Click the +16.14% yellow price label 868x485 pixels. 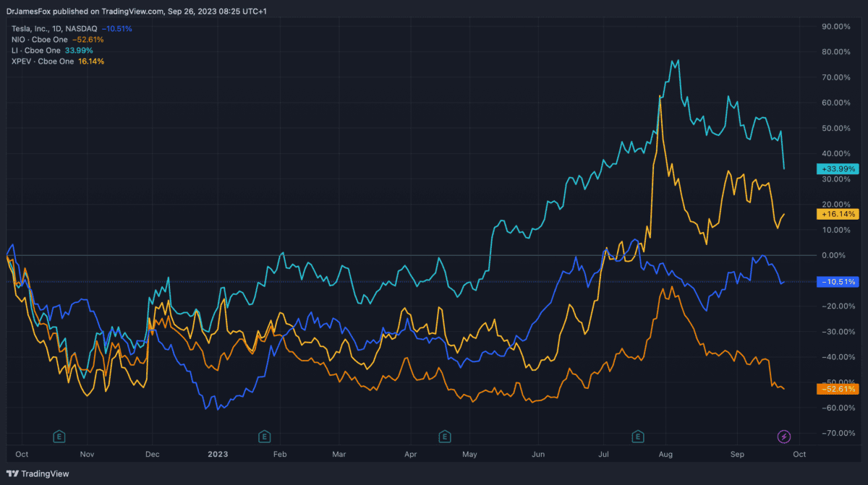coord(838,214)
